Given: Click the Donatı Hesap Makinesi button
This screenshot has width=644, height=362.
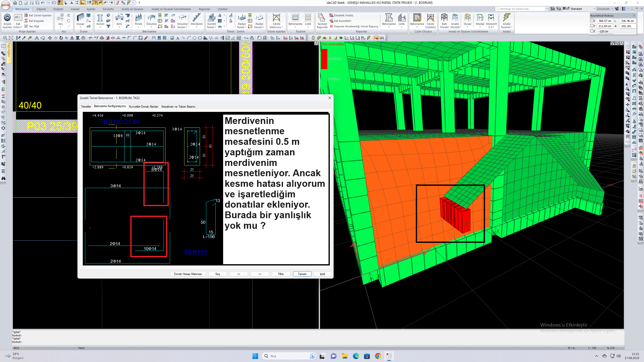Looking at the screenshot, I should click(x=188, y=274).
